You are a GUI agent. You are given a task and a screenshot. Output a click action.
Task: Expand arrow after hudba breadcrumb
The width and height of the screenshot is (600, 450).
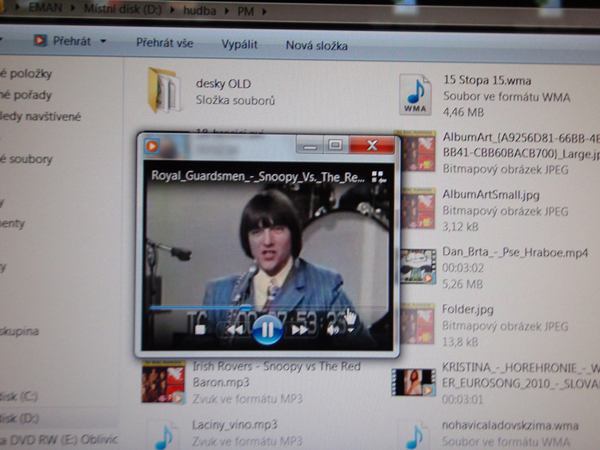(227, 11)
